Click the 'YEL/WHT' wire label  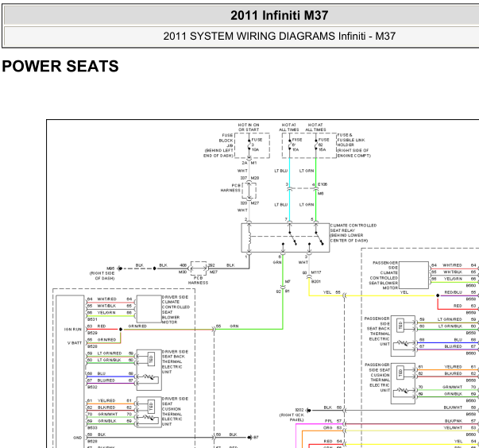tap(453, 427)
